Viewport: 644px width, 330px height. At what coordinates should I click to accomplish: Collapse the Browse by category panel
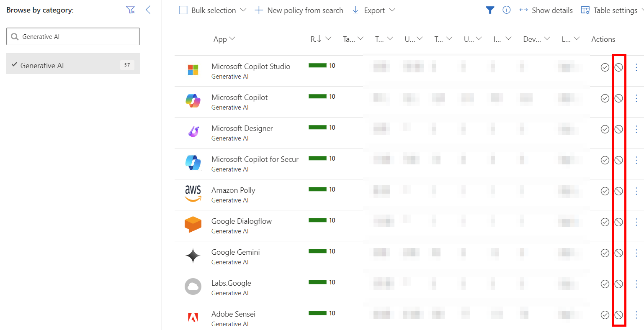[148, 10]
